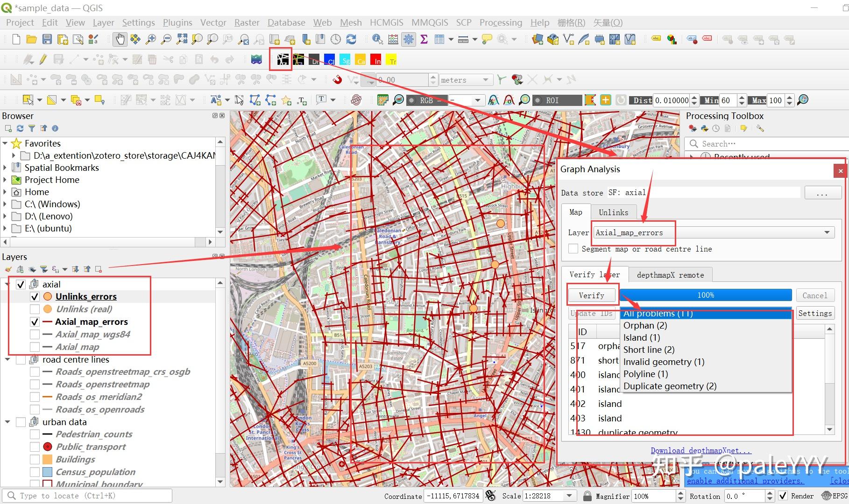Toggle the snapping magnet icon

pos(337,80)
